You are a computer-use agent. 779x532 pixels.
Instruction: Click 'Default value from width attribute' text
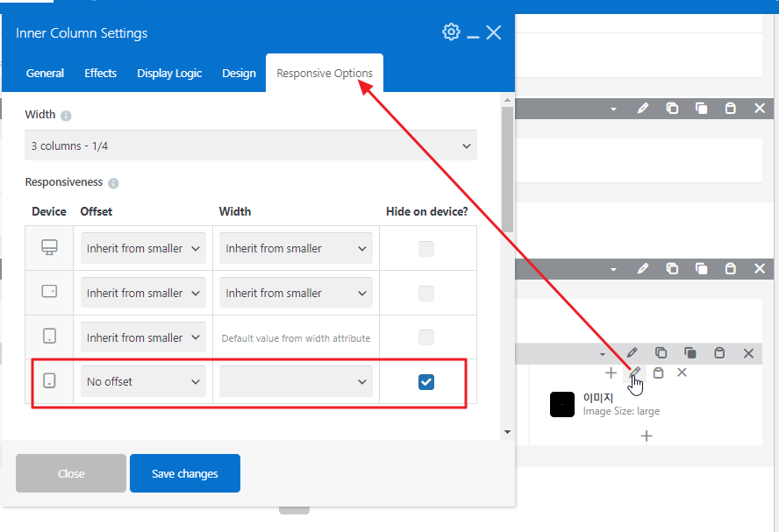[296, 338]
